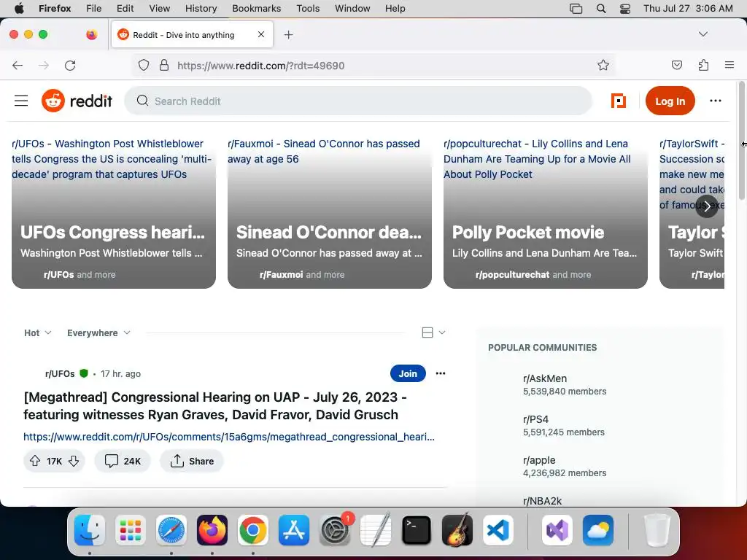This screenshot has width=747, height=560.
Task: Open Sinead O'Connor death card
Action: (x=330, y=213)
